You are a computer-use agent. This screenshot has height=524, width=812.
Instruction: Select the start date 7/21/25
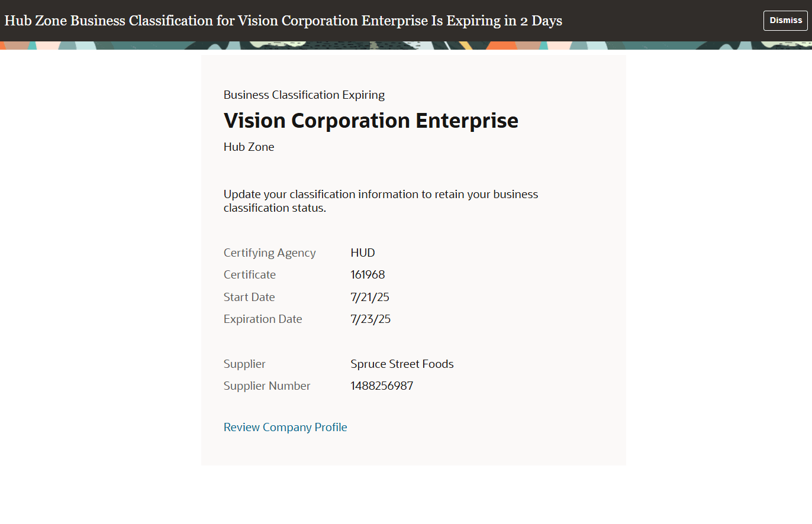pyautogui.click(x=370, y=297)
